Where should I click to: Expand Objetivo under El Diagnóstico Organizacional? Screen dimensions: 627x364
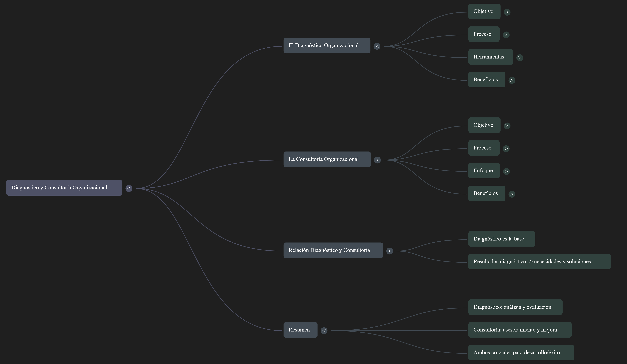(507, 12)
